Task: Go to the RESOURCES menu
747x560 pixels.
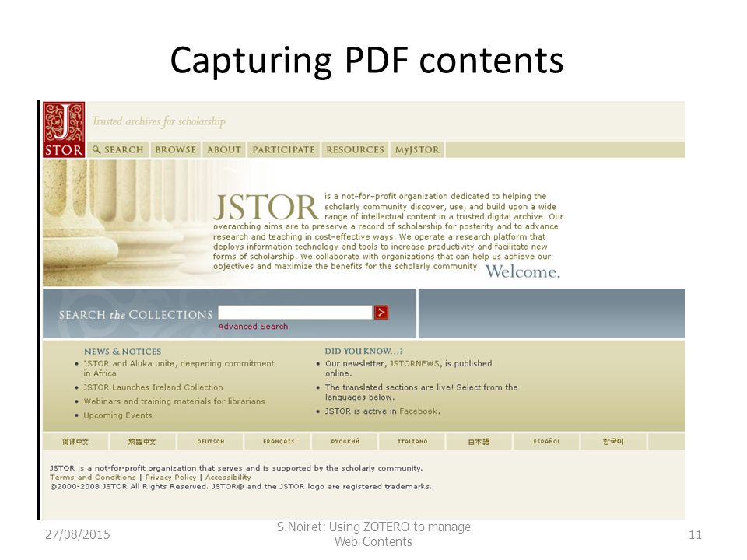Action: (355, 149)
